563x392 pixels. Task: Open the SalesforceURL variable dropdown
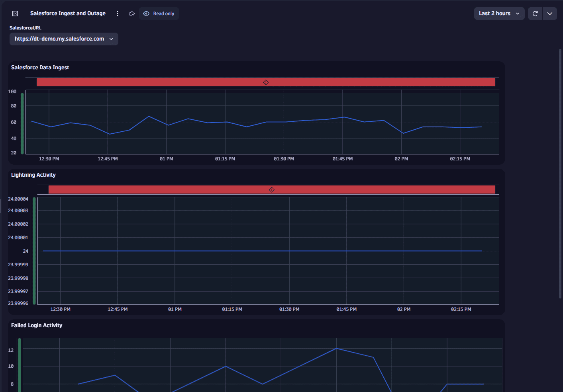click(x=64, y=39)
